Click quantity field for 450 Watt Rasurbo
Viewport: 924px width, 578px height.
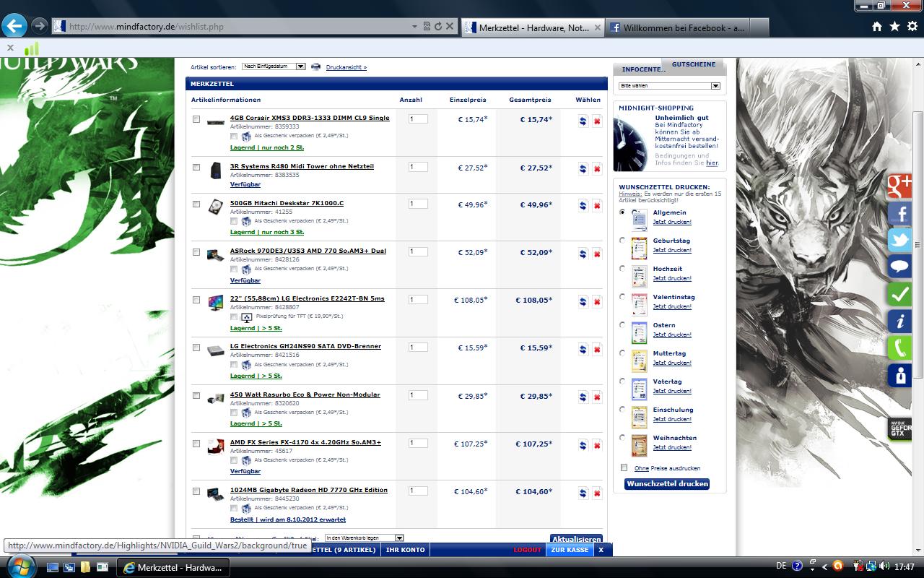click(x=418, y=395)
